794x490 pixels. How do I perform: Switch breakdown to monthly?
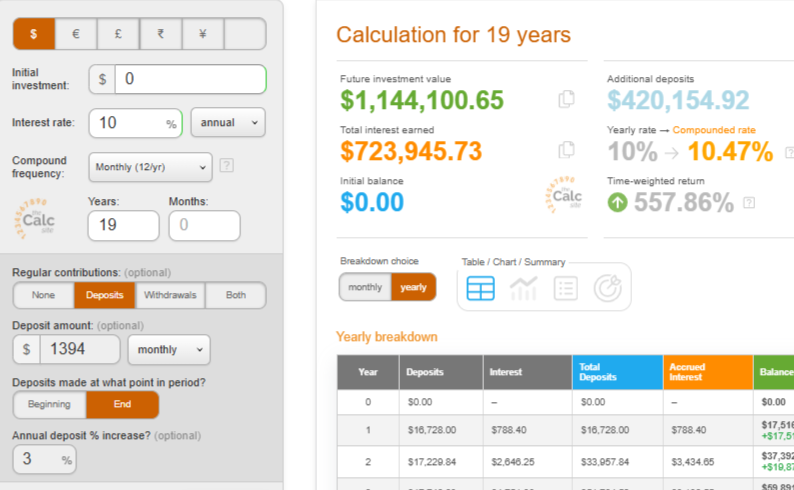click(x=365, y=287)
